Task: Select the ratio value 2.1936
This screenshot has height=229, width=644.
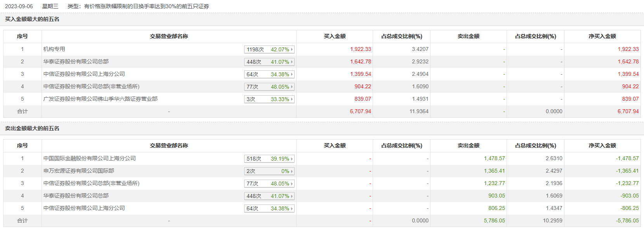Action: pos(554,183)
